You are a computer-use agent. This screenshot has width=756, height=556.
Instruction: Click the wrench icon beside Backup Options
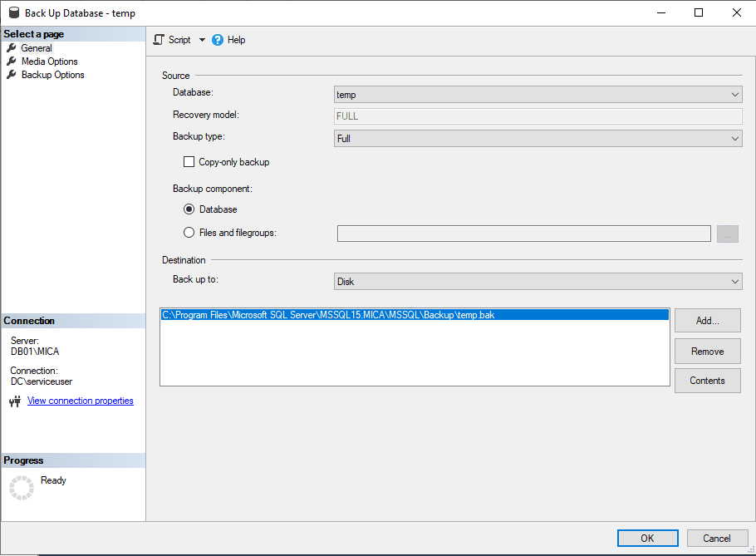point(12,75)
